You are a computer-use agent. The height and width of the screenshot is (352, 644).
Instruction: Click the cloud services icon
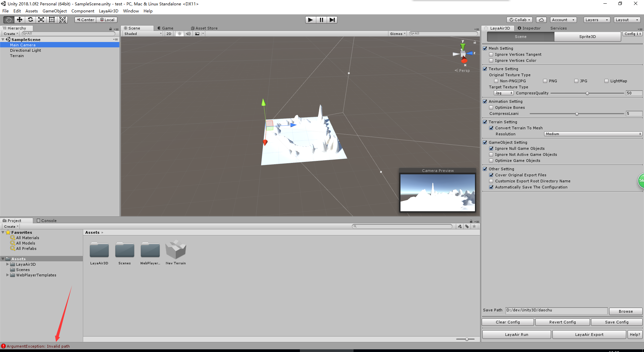(541, 20)
